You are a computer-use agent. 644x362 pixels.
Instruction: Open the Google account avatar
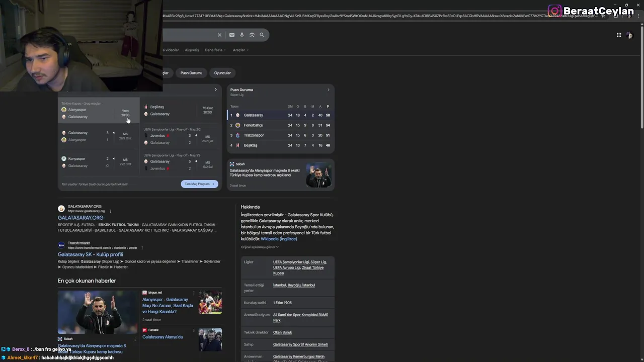(629, 35)
